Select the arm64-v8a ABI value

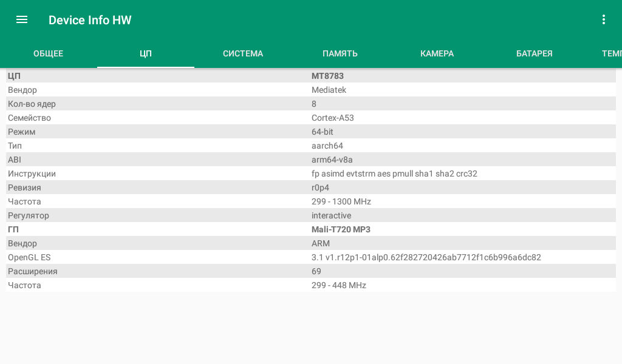(x=332, y=160)
